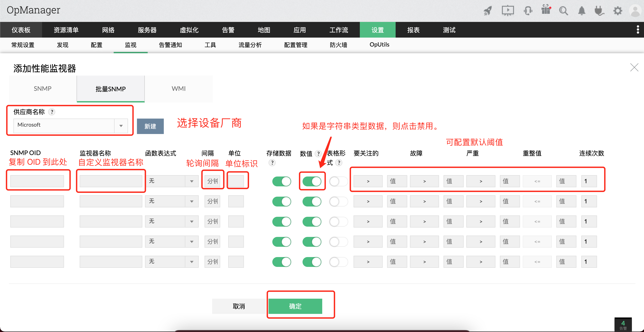Close the add performance monitor dialog

634,67
